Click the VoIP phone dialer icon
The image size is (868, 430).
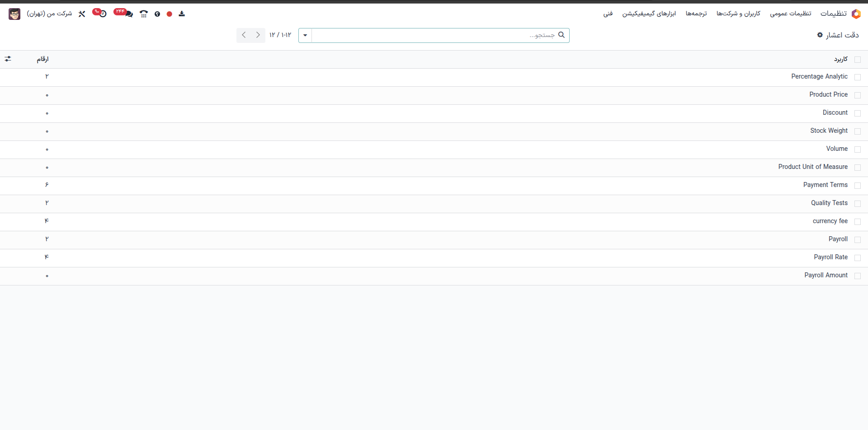tap(144, 14)
